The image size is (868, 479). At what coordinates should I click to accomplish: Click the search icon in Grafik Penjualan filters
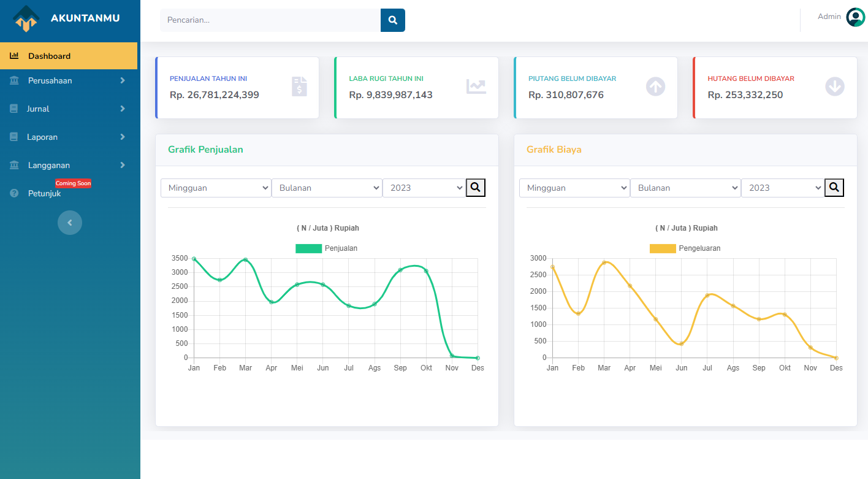(476, 188)
